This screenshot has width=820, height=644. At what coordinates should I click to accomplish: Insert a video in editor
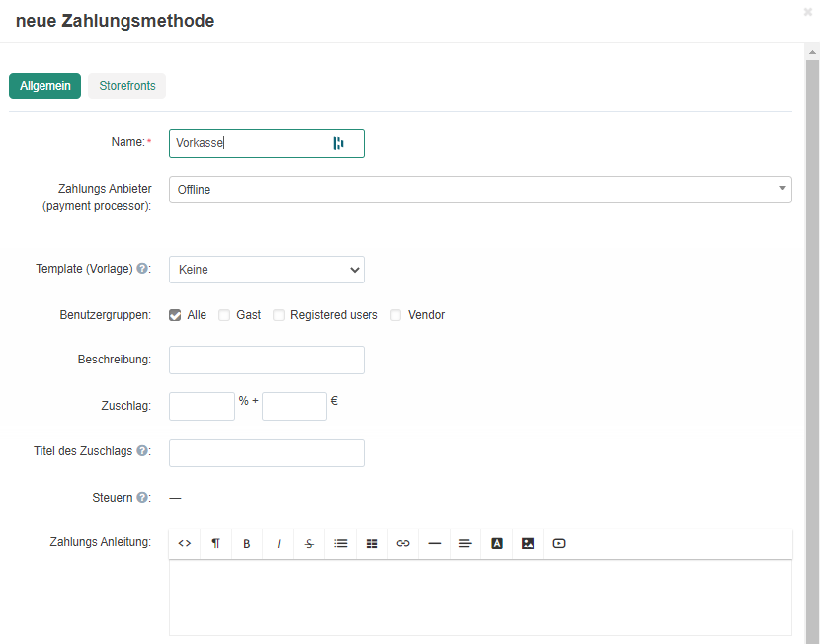click(x=559, y=543)
